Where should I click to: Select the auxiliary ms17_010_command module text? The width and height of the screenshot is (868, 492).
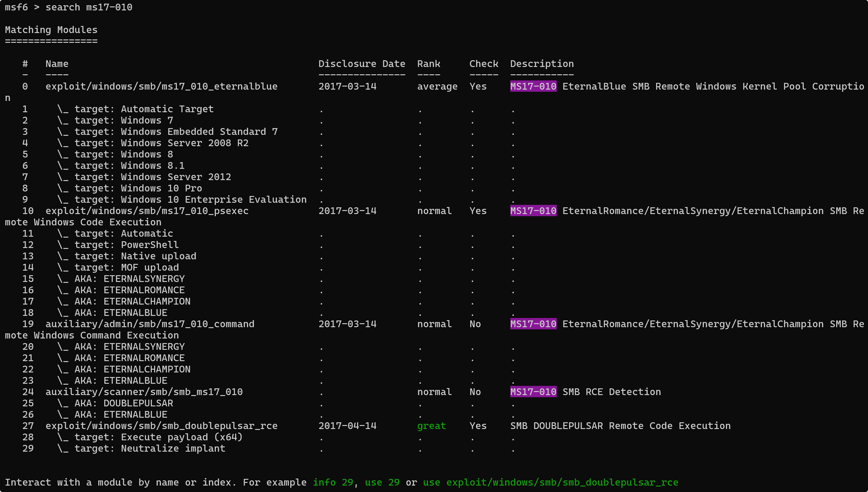tap(150, 324)
